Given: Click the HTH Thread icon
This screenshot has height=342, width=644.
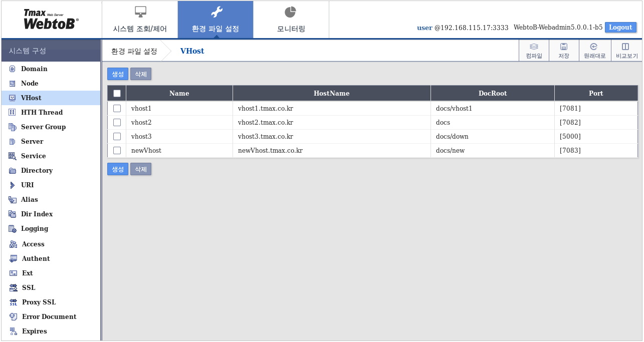Looking at the screenshot, I should [13, 113].
